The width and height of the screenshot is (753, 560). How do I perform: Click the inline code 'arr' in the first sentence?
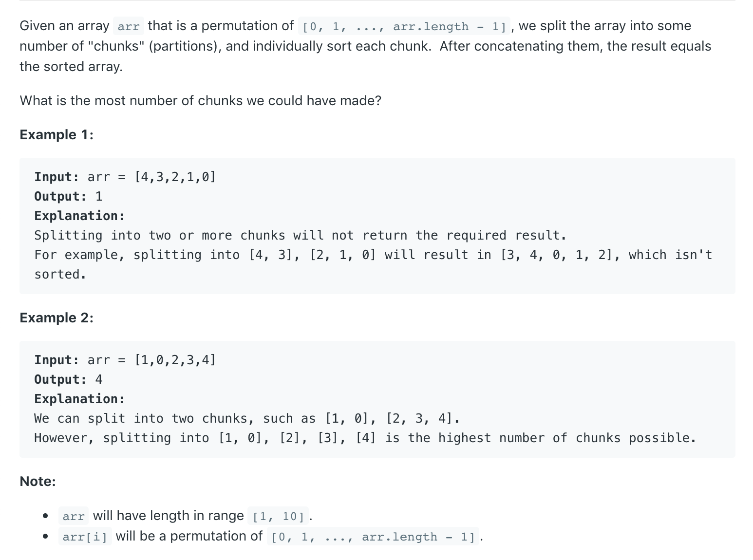pos(129,26)
